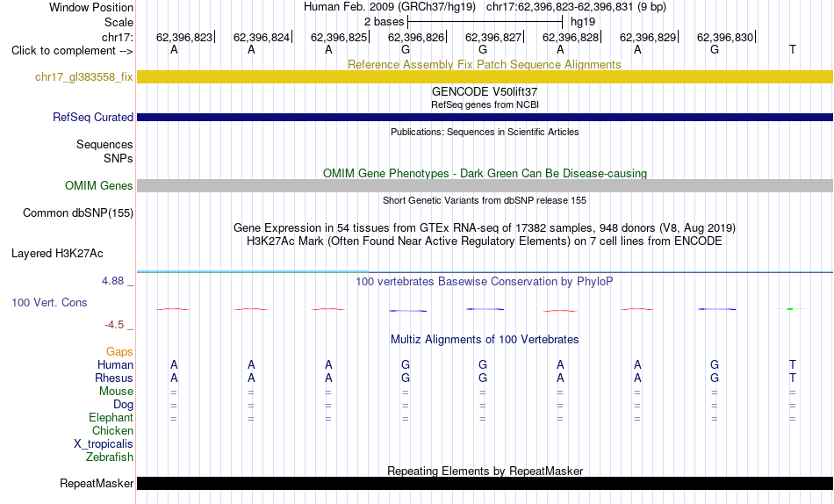Click the Dog species label

[123, 405]
